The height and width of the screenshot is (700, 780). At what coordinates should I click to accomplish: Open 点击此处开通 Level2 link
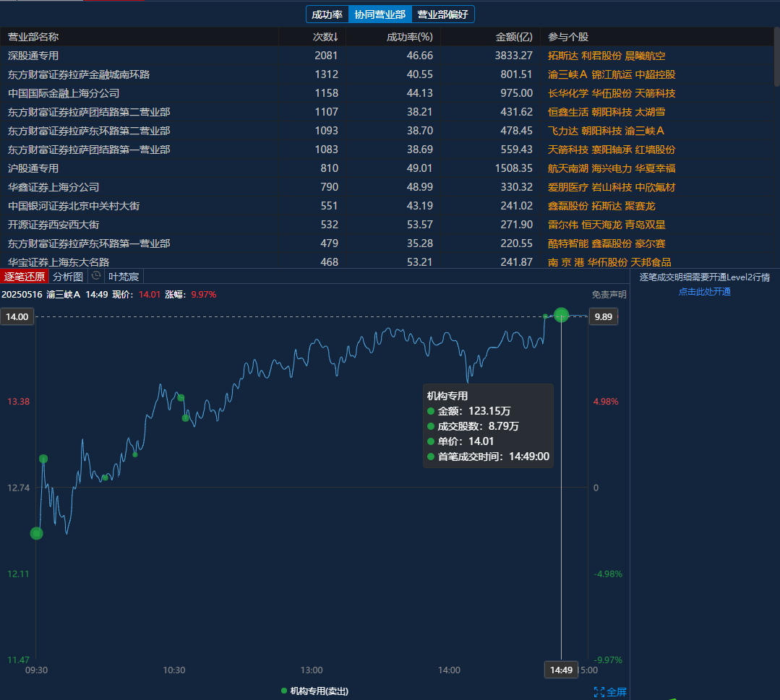[704, 291]
